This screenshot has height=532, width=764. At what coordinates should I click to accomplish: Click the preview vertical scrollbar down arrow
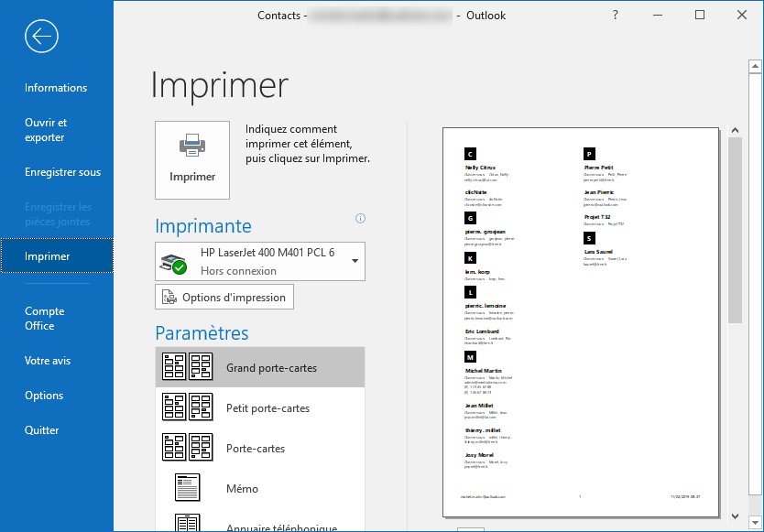pos(734,517)
